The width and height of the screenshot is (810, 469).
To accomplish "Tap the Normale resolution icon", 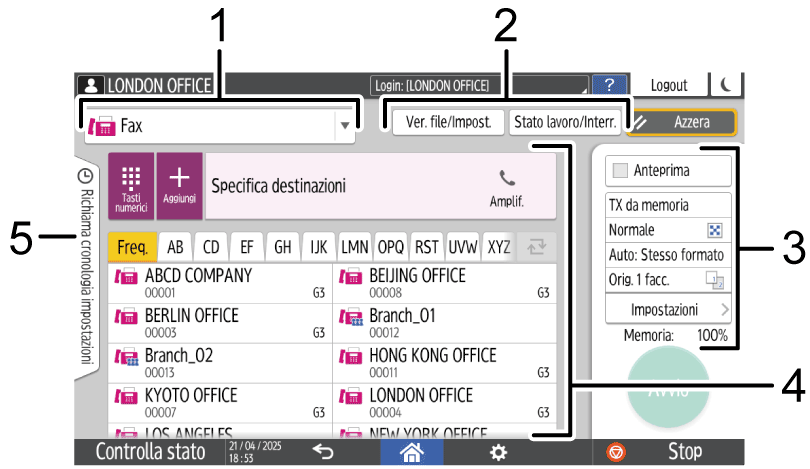I will pyautogui.click(x=714, y=230).
